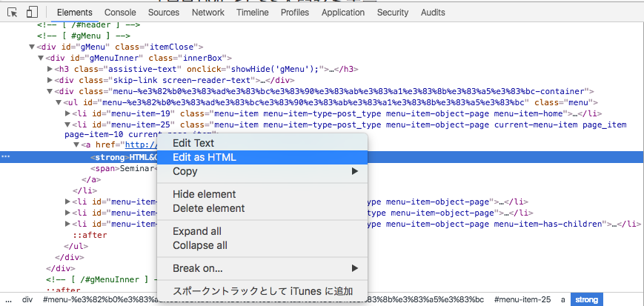Viewport: 644px width, 306px height.
Task: Open the Copy submenu
Action: point(262,171)
